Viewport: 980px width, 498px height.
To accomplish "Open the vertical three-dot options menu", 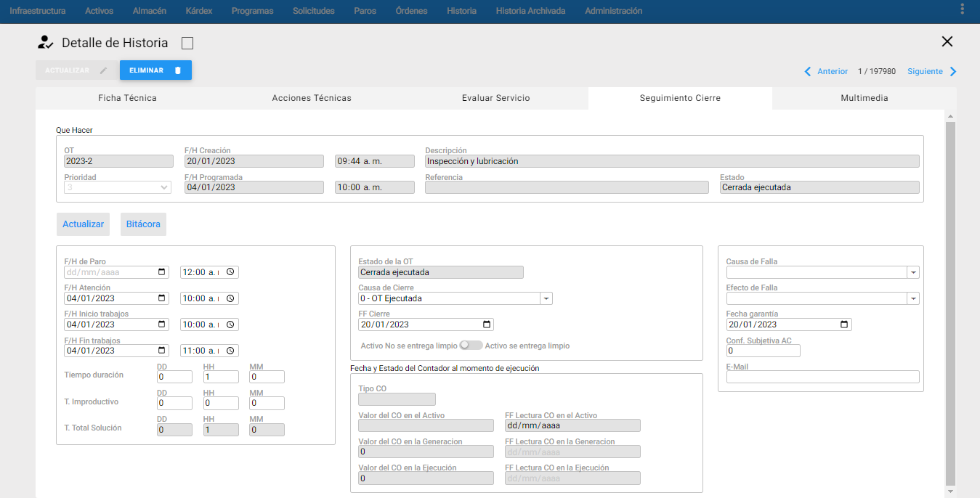I will pos(963,10).
